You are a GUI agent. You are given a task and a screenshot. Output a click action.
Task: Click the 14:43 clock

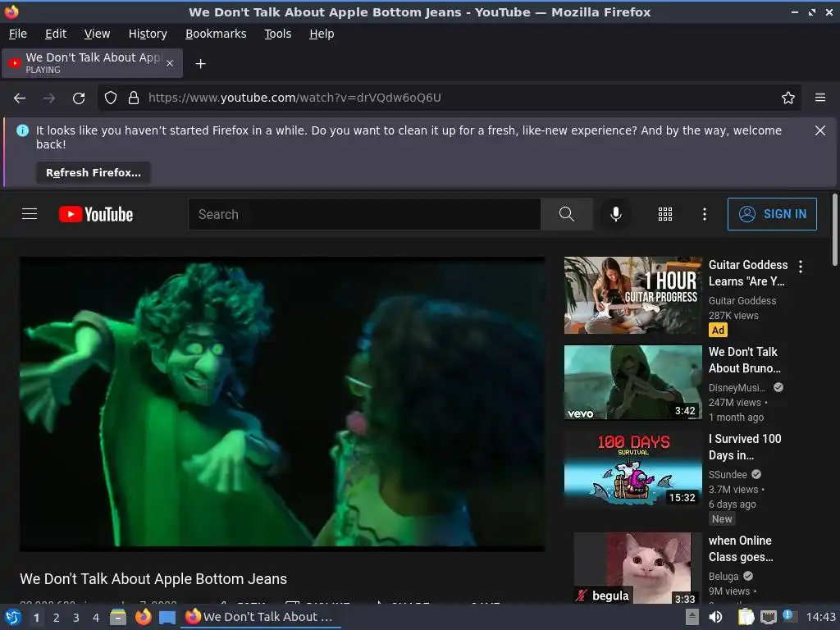[820, 617]
